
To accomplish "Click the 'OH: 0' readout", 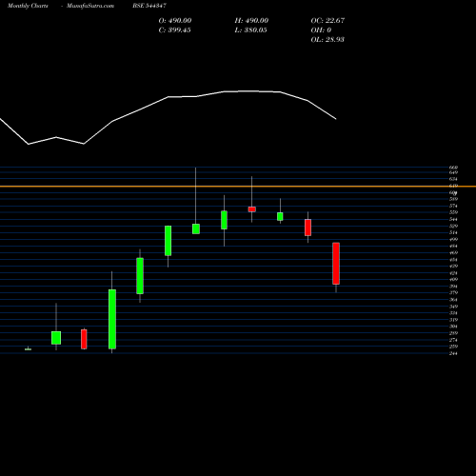I will click(321, 30).
